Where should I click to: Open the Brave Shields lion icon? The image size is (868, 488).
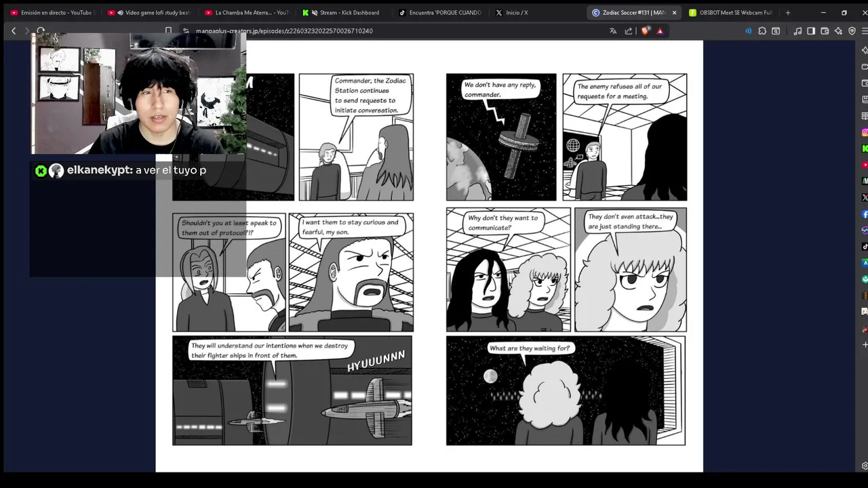tap(646, 30)
